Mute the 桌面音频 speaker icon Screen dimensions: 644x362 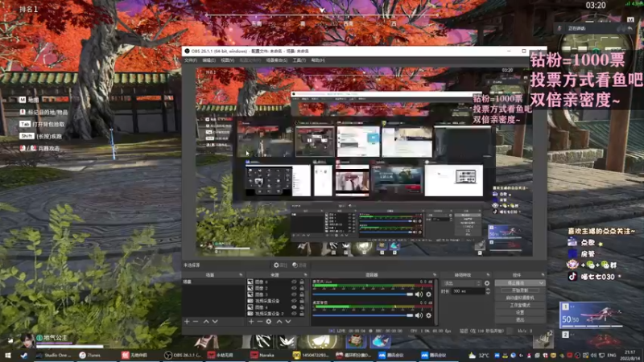pyautogui.click(x=419, y=315)
